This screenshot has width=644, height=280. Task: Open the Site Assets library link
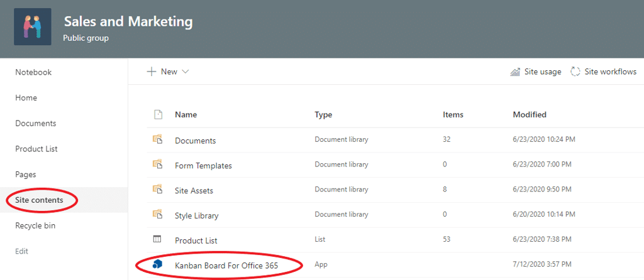194,191
